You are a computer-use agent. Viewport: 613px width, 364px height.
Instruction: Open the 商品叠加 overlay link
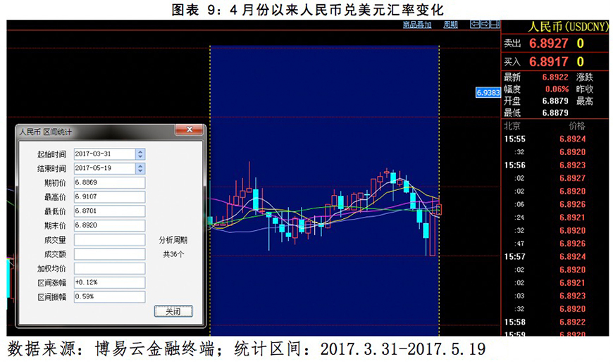(416, 25)
